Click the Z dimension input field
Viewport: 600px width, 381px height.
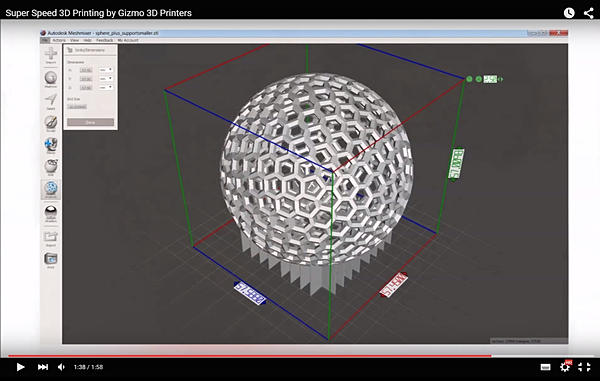(86, 88)
